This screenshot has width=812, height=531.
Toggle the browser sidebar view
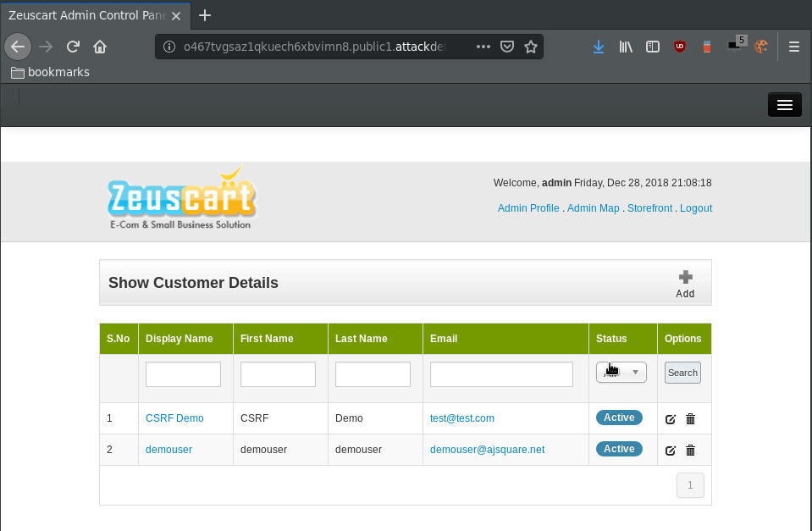[653, 47]
